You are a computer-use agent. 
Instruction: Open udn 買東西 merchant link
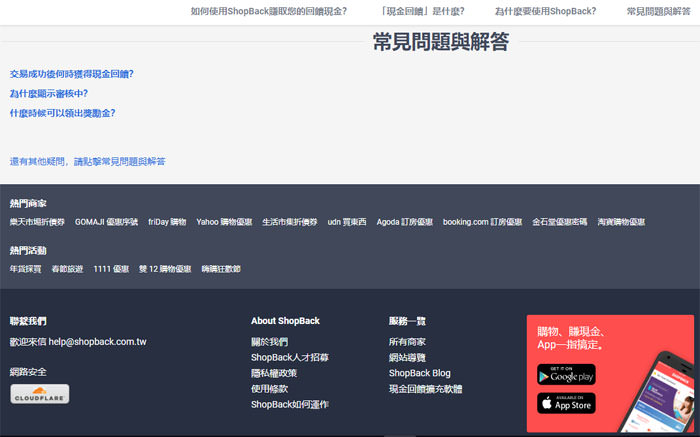tap(347, 222)
